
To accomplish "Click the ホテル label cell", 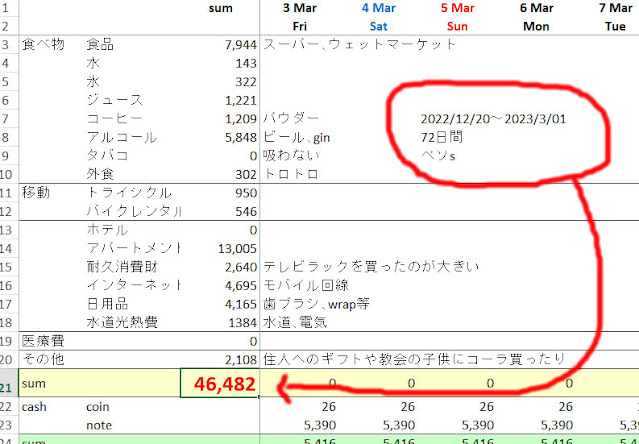I will click(107, 230).
